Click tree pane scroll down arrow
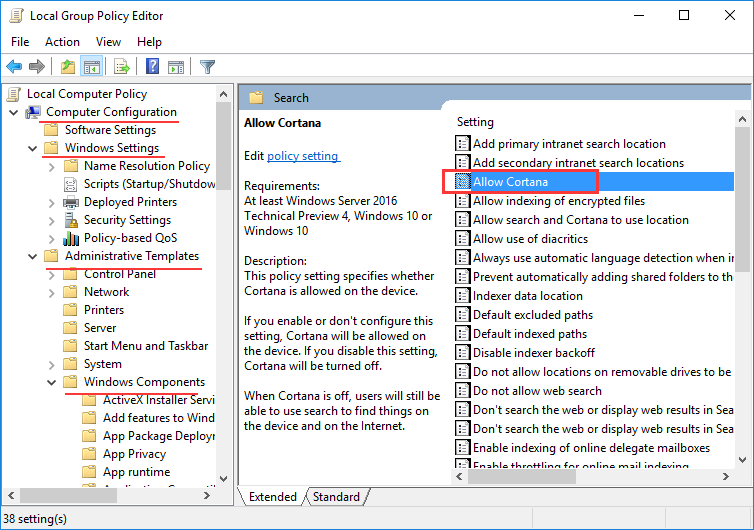This screenshot has width=754, height=530. coord(223,479)
